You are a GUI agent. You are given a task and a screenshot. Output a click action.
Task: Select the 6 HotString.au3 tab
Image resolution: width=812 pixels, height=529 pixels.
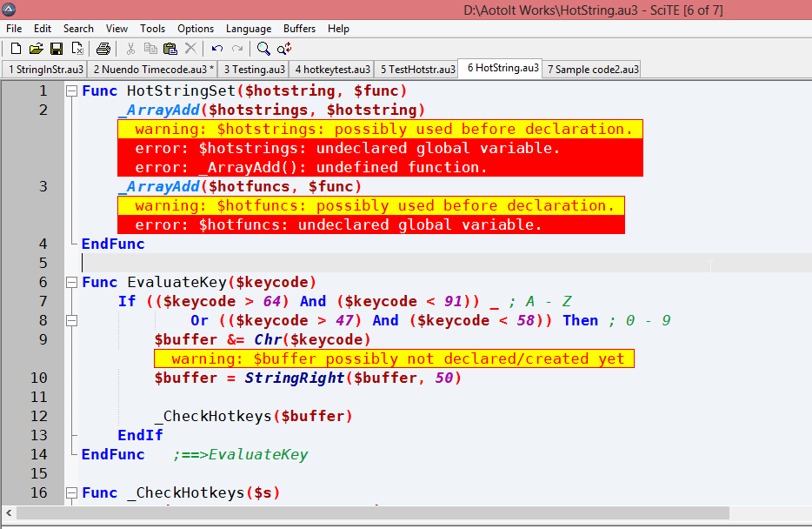pyautogui.click(x=502, y=68)
